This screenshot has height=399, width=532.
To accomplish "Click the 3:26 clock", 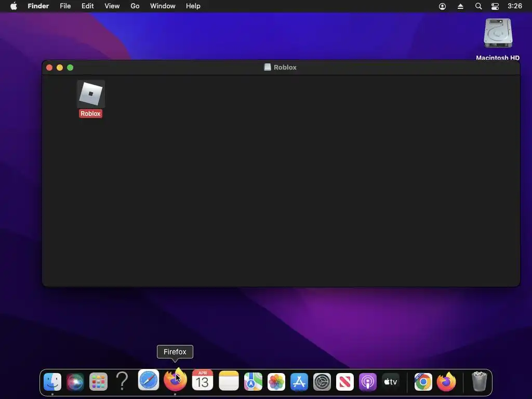I will click(x=515, y=6).
